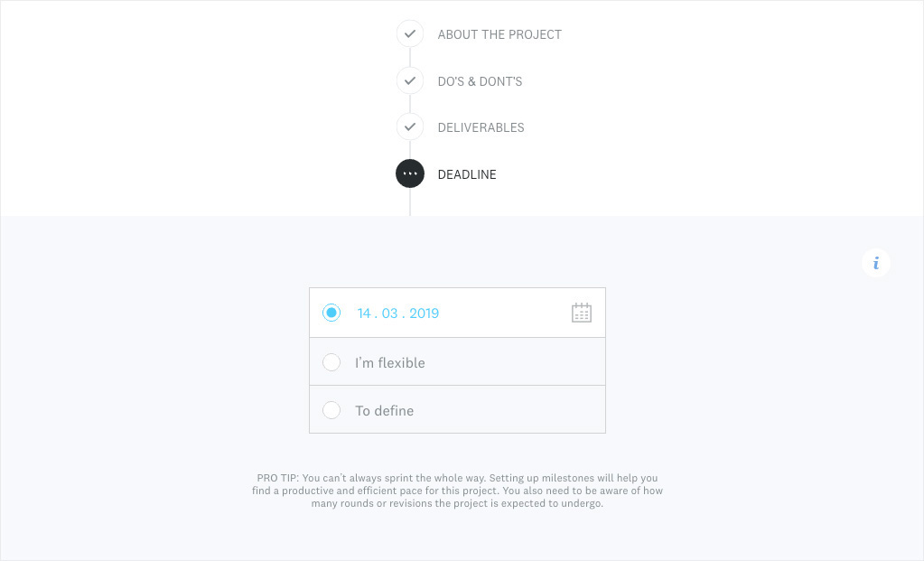
Task: Select the 14.03.2019 date radio button
Action: point(331,313)
